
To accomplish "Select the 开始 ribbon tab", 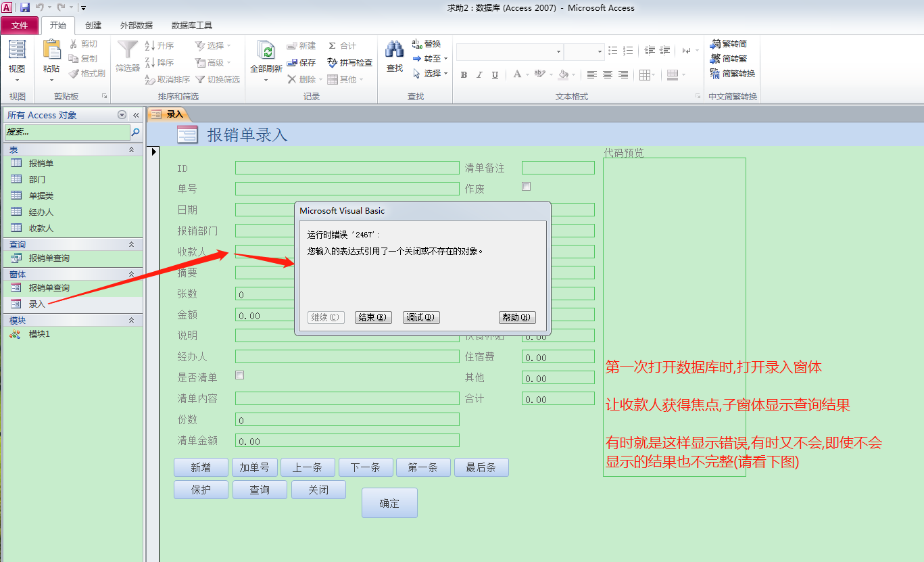I will click(x=58, y=26).
